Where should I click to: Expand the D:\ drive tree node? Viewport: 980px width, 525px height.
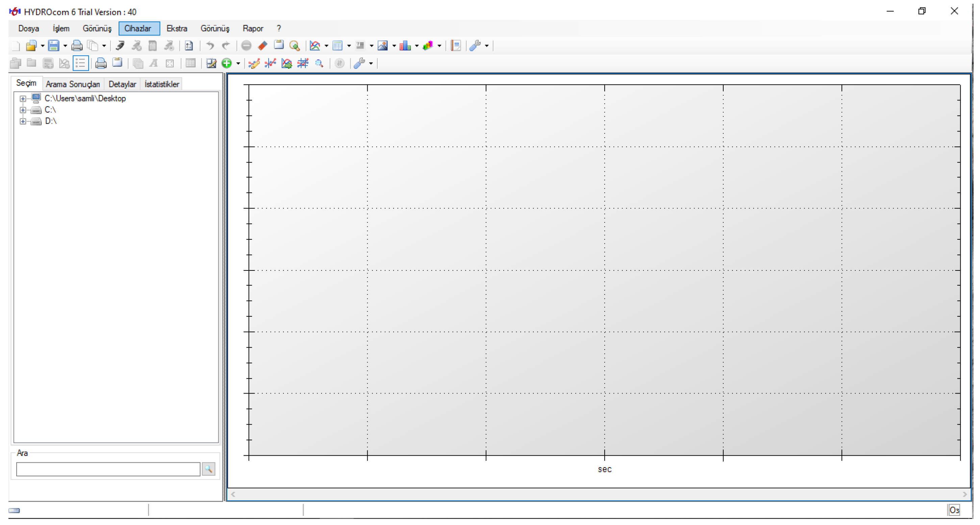(23, 121)
